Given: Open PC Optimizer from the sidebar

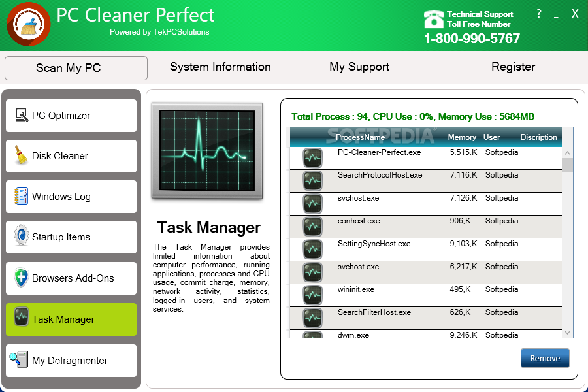Looking at the screenshot, I should coord(71,116).
